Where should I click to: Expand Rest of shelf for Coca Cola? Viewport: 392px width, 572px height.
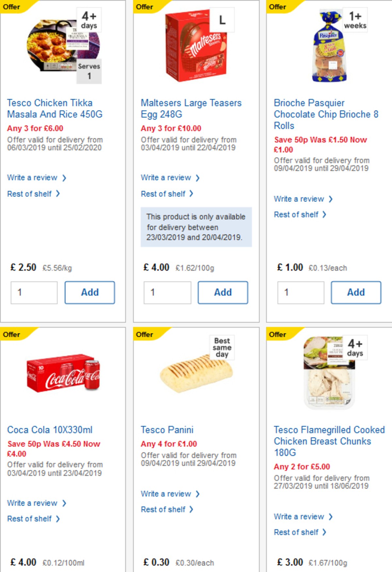click(x=30, y=518)
